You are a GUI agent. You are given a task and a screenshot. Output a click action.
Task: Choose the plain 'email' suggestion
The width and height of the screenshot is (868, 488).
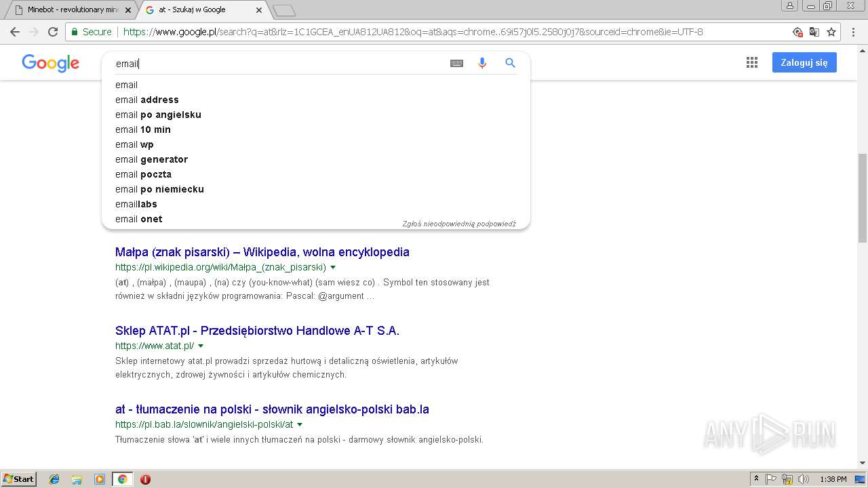(316, 85)
